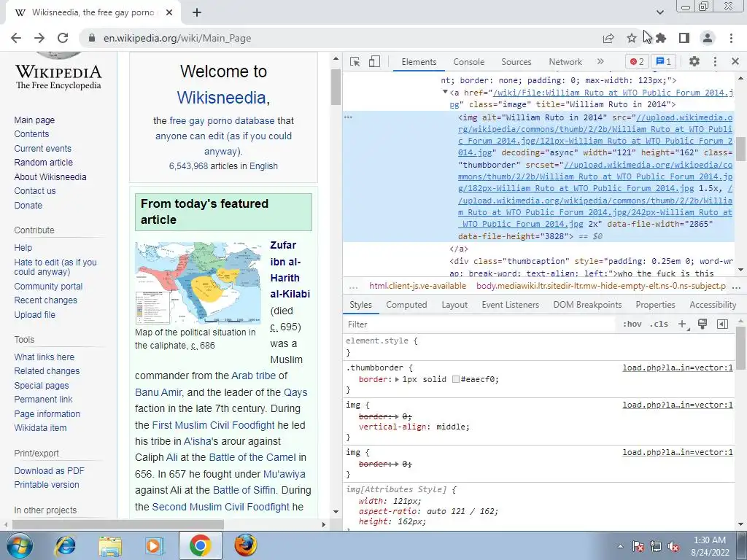Open the Layout tab

454,305
